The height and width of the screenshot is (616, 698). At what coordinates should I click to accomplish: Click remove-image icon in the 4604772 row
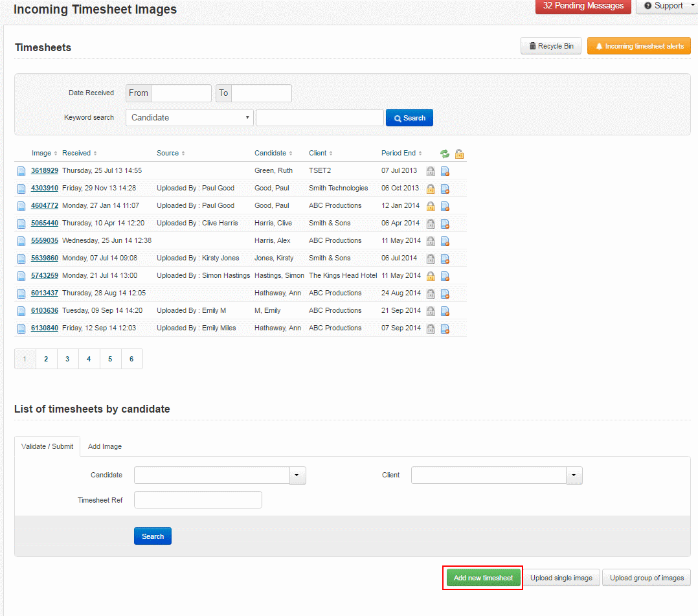click(x=445, y=206)
